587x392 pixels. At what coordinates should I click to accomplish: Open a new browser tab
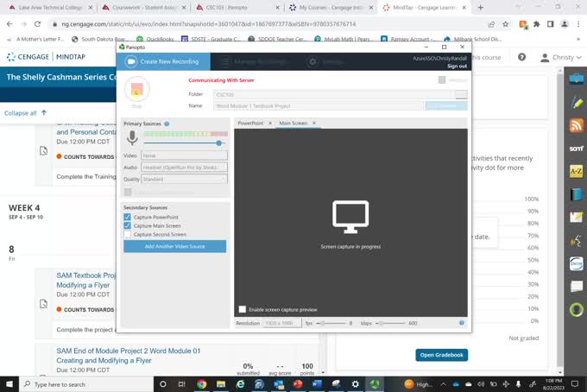[480, 8]
